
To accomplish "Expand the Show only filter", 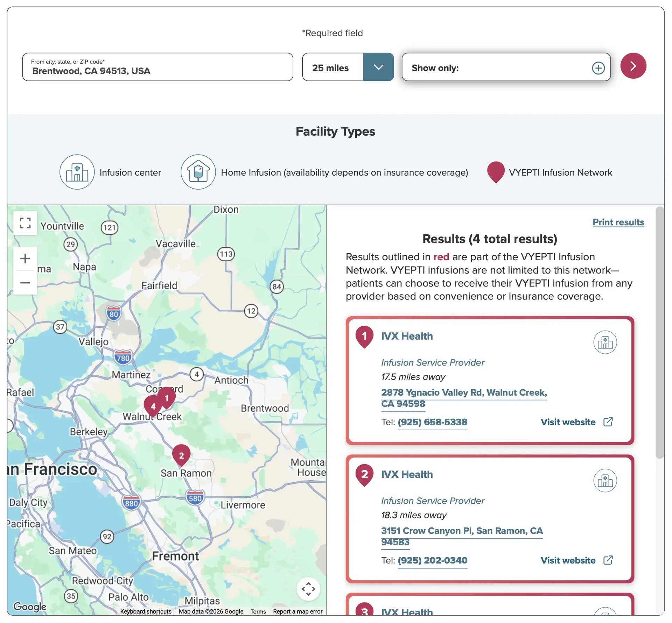I will coord(506,67).
